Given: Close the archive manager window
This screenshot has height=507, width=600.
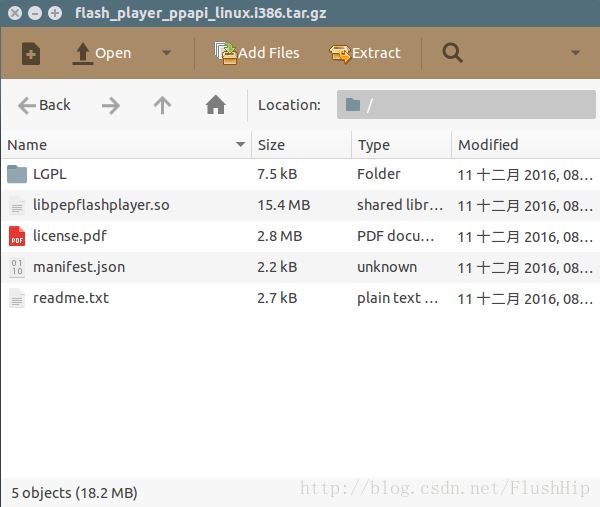Looking at the screenshot, I should 15,13.
